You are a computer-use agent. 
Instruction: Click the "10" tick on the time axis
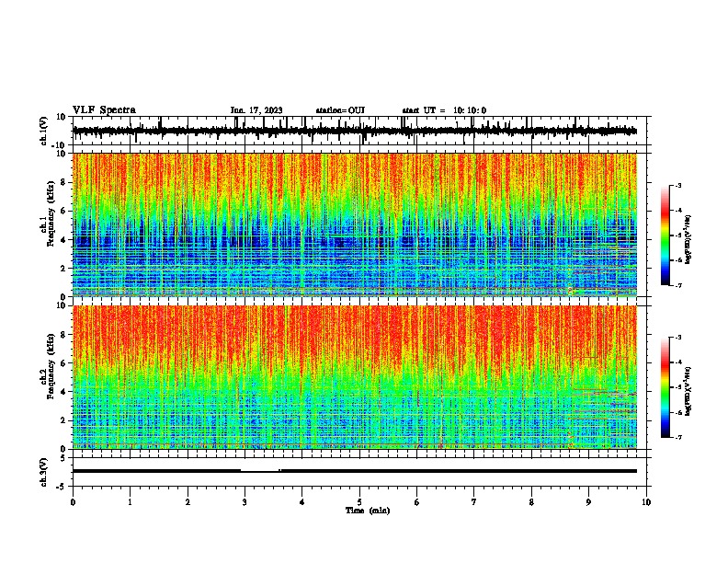646,502
